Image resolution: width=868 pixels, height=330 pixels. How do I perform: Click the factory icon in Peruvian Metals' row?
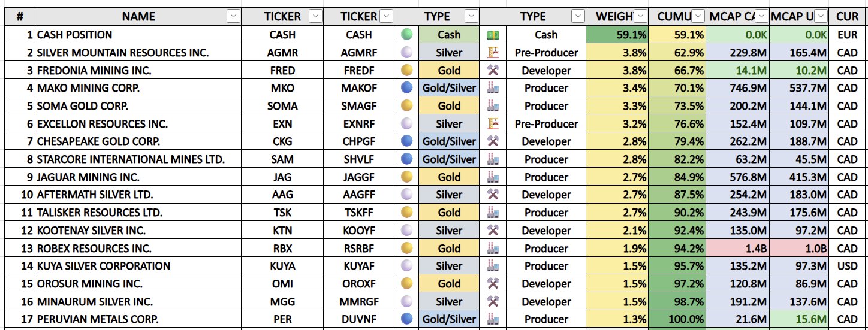[493, 320]
